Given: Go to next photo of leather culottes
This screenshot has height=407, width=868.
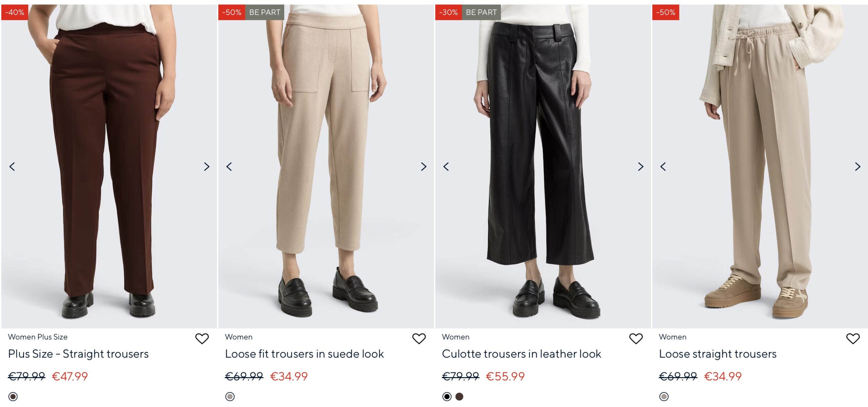Looking at the screenshot, I should click(640, 166).
